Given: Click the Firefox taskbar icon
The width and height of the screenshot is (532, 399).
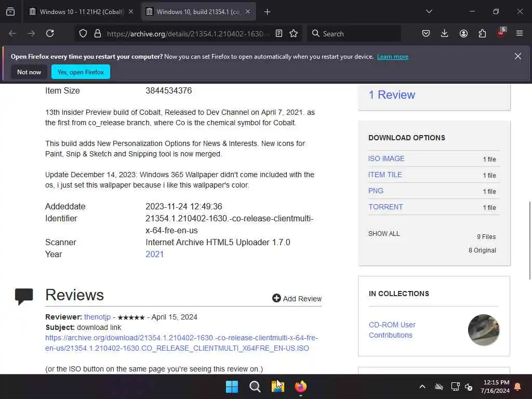Looking at the screenshot, I should (x=301, y=387).
